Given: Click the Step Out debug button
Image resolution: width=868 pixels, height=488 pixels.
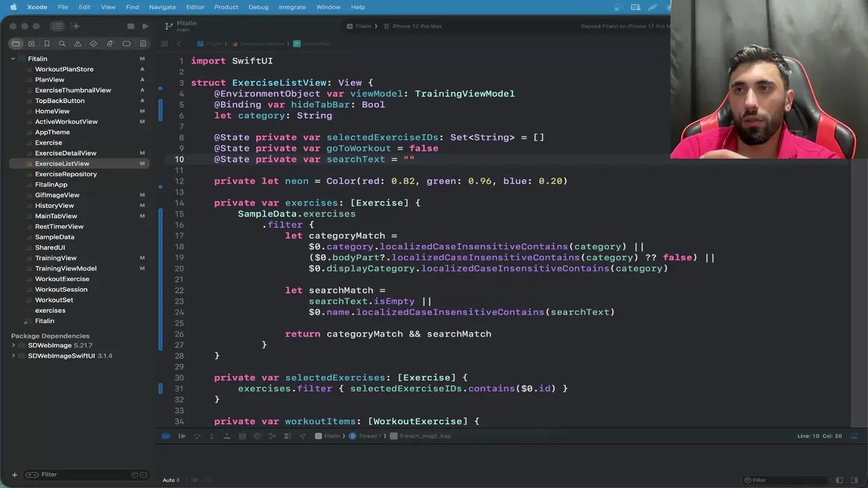Looking at the screenshot, I should tap(226, 436).
